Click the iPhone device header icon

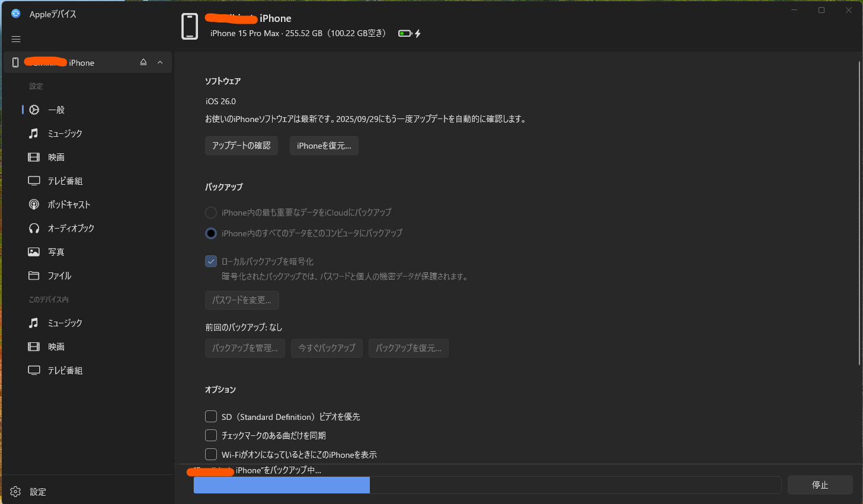190,26
